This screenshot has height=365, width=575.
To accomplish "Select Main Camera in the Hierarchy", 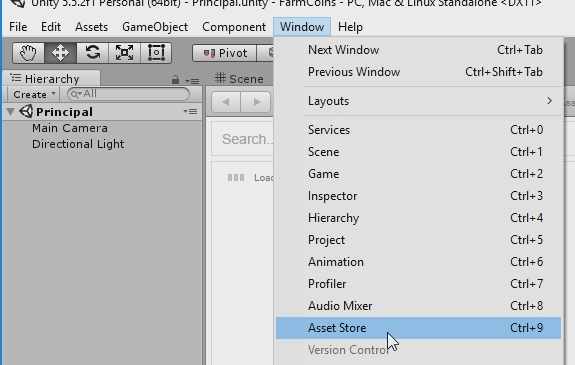I will [70, 128].
